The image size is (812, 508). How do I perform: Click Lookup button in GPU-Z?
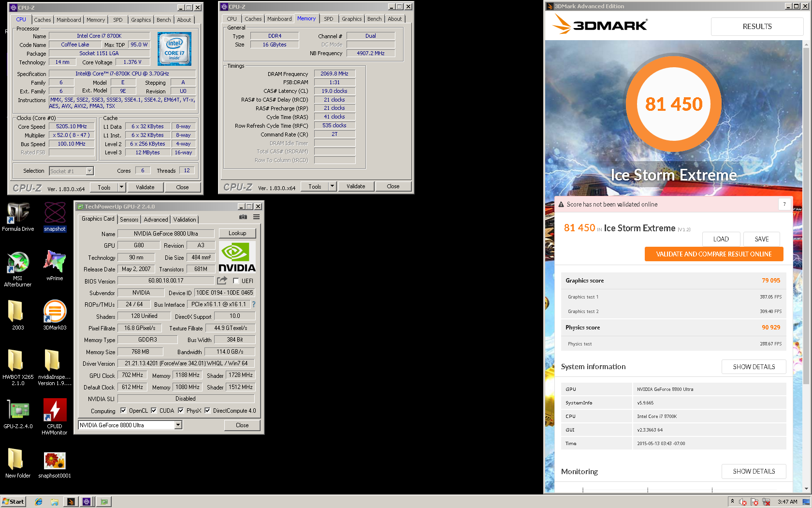coord(237,233)
